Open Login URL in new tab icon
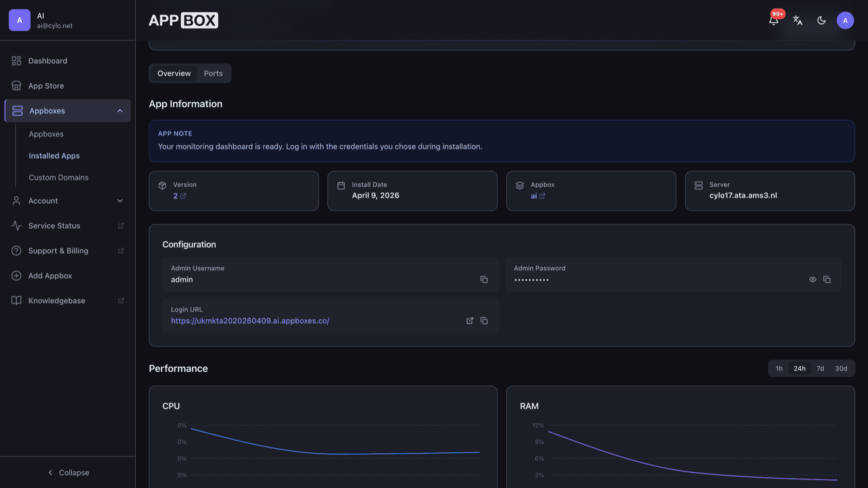Screen dimensions: 868x488 pos(470,321)
